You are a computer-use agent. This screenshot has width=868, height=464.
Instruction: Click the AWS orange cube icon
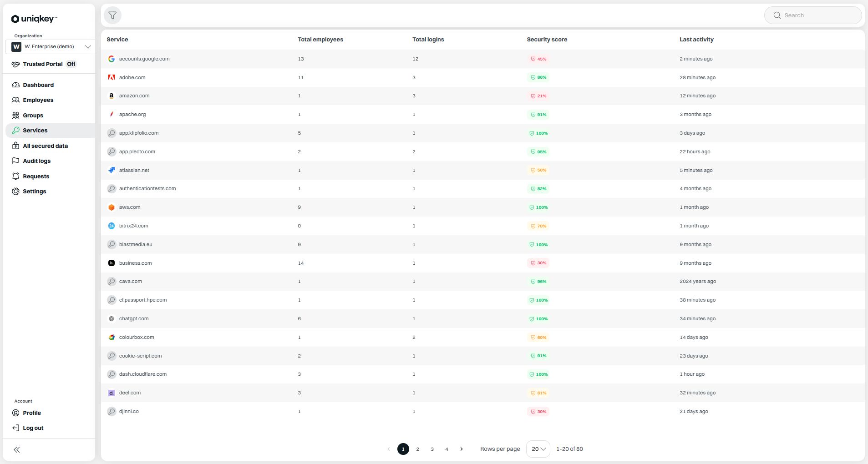[x=112, y=207]
